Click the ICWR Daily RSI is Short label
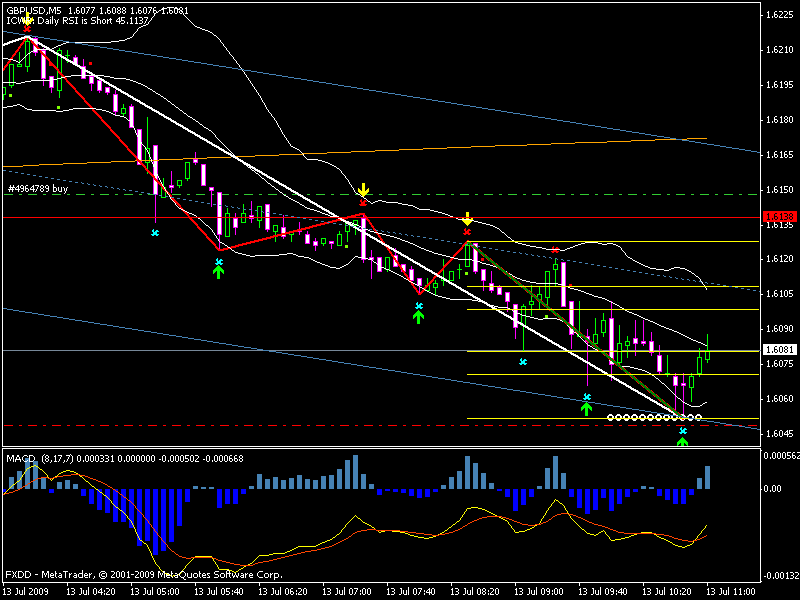 point(78,21)
